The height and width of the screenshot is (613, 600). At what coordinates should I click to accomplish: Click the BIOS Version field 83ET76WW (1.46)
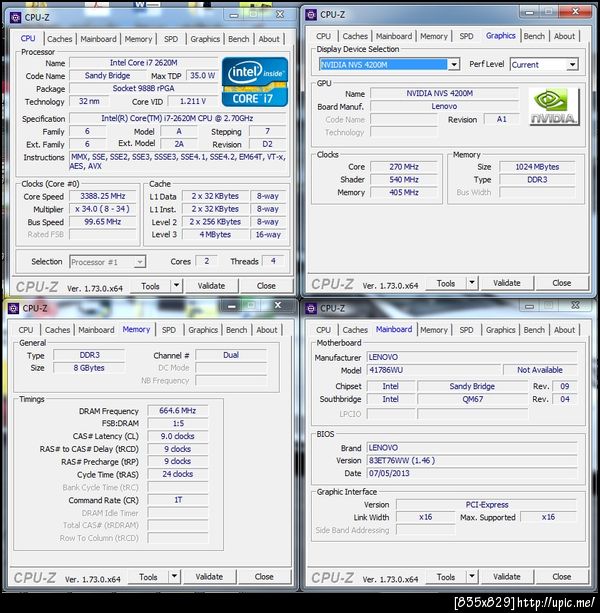coord(472,461)
